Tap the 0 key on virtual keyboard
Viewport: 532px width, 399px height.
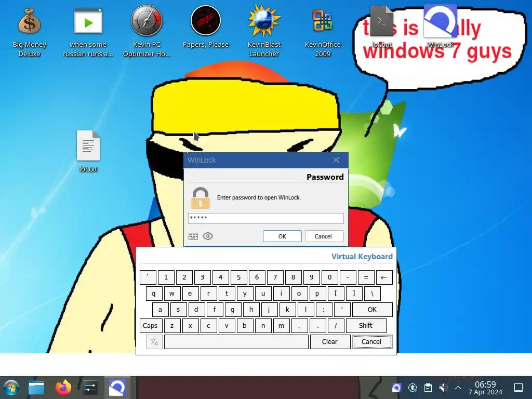(x=329, y=277)
